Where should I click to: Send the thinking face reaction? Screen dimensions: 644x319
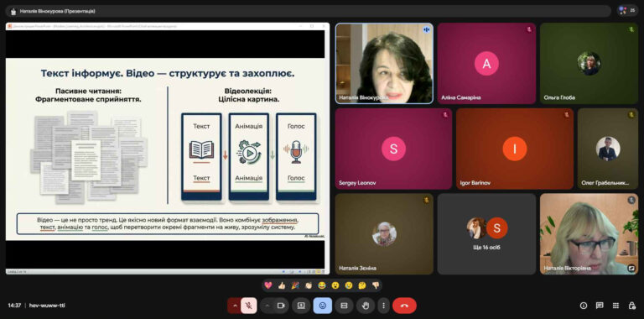pyautogui.click(x=362, y=285)
